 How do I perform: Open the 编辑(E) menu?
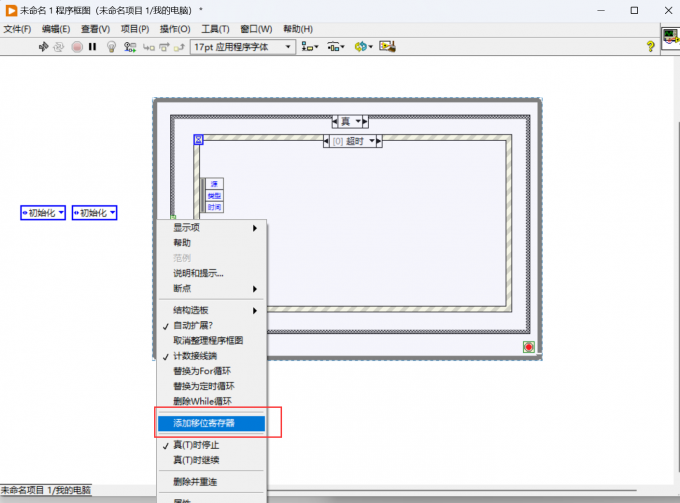click(x=56, y=29)
